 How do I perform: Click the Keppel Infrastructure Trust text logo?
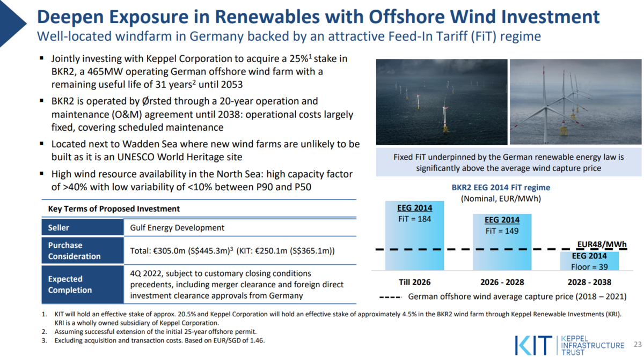592,344
